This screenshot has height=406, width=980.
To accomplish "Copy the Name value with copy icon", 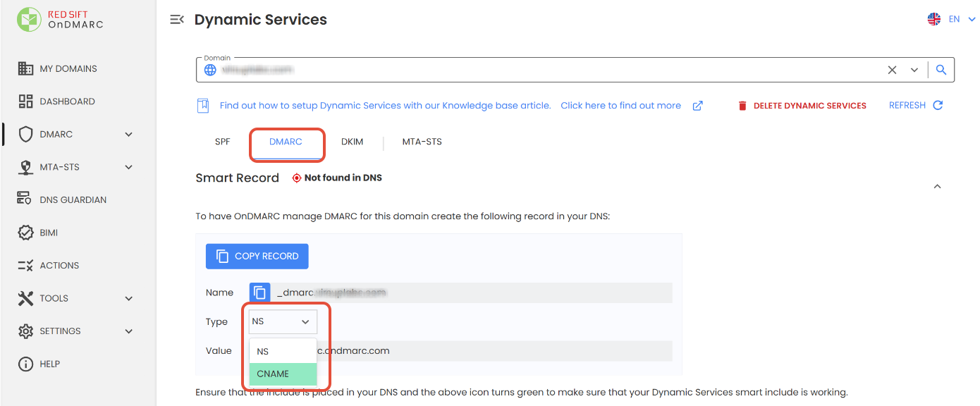I will pos(260,293).
